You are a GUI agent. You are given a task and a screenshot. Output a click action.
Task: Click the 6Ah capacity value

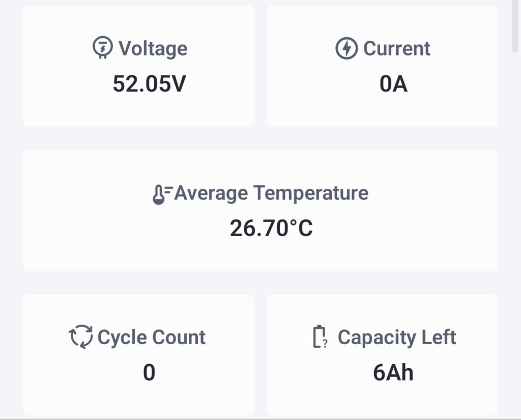(x=393, y=373)
